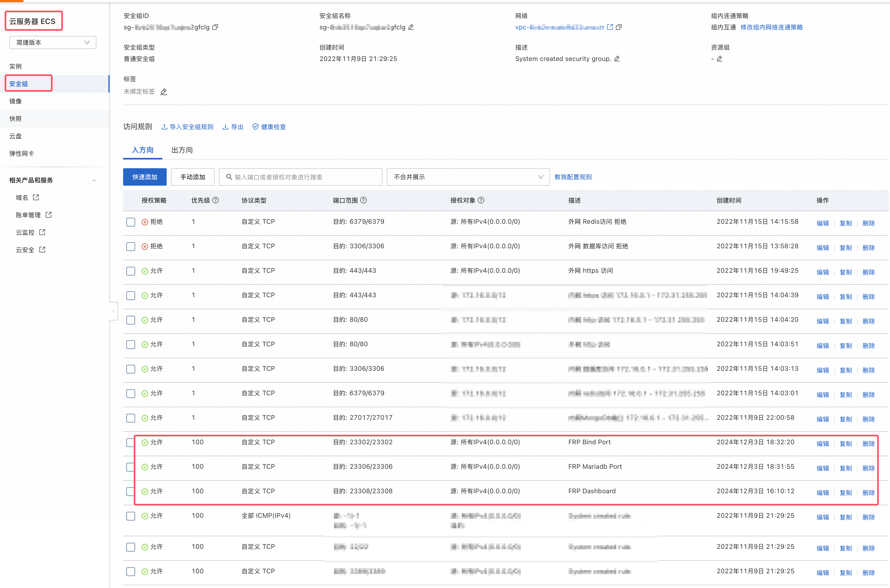The width and height of the screenshot is (890, 588).
Task: Open 账单管理 external link icon
Action: (48, 215)
